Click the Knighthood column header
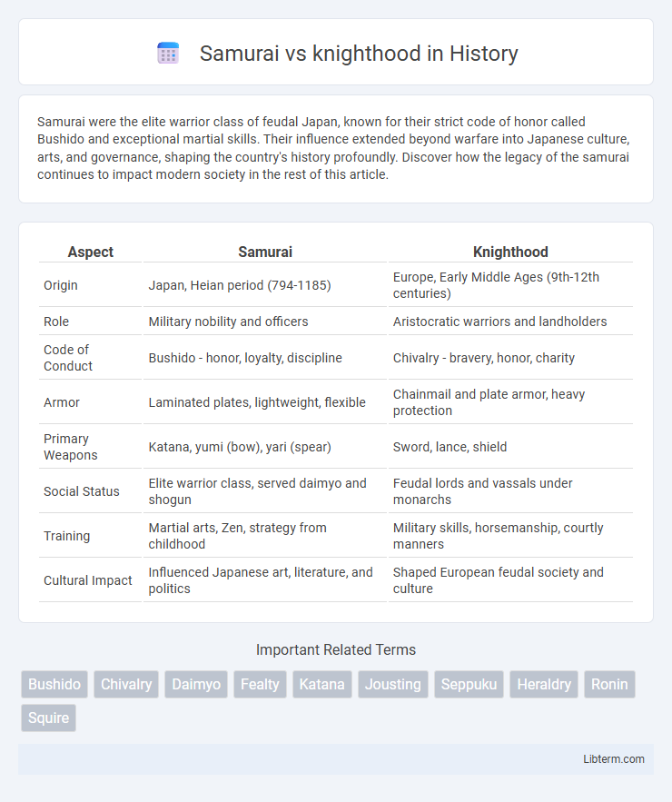The width and height of the screenshot is (672, 802). 510,252
